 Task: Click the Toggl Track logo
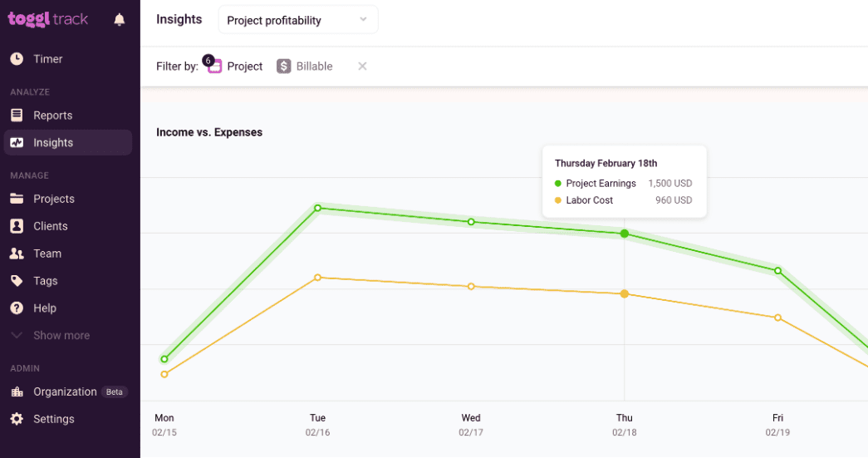coord(48,19)
